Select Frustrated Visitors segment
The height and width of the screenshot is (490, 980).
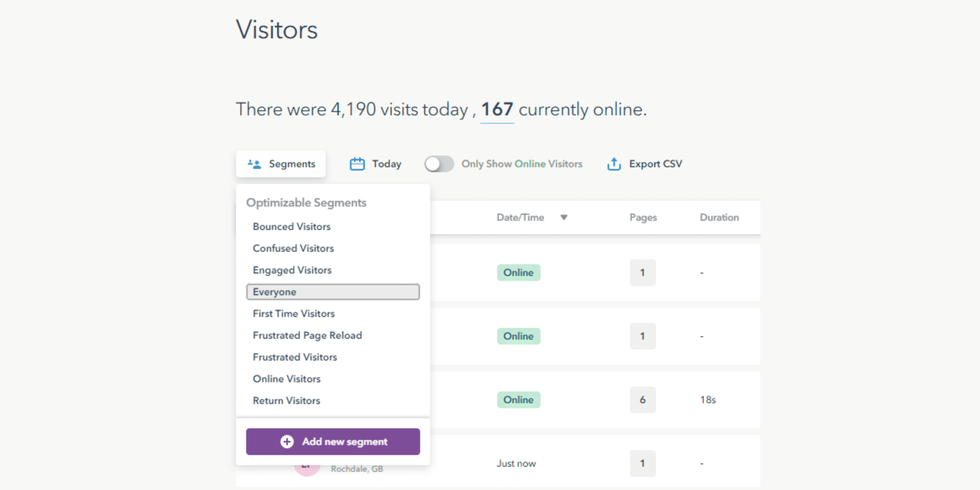[x=295, y=357]
